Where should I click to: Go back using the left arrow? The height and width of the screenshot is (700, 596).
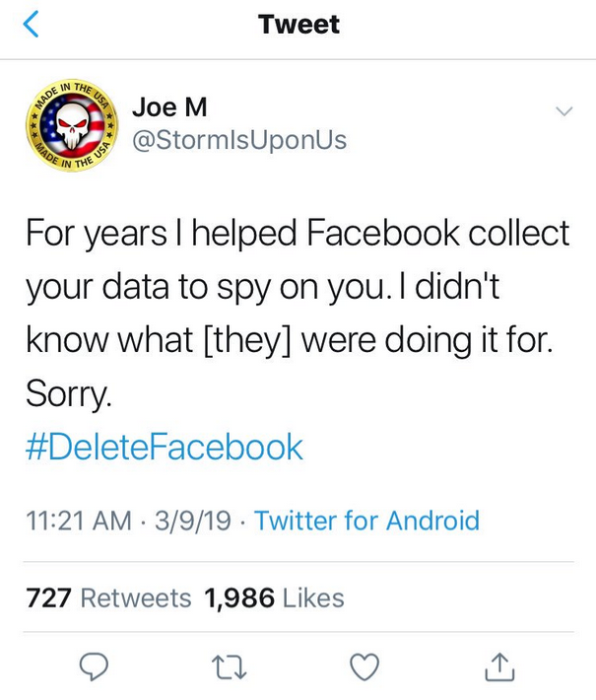point(32,24)
